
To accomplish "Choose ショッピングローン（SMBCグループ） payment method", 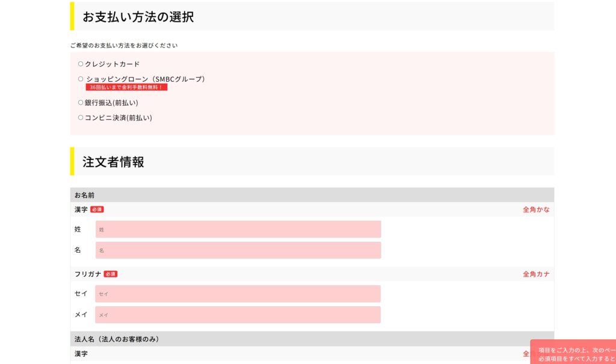I will tap(80, 79).
